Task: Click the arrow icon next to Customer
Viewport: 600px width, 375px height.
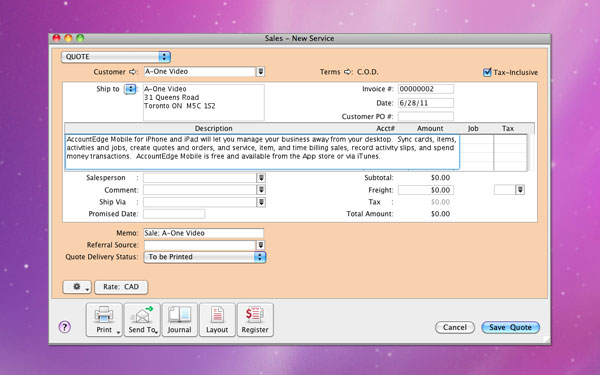Action: [x=133, y=72]
